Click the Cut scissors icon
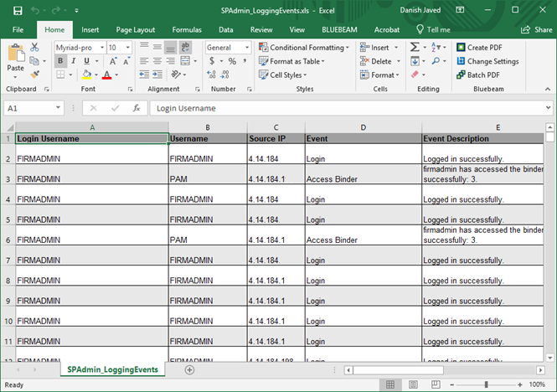The height and width of the screenshot is (392, 557). tap(34, 48)
